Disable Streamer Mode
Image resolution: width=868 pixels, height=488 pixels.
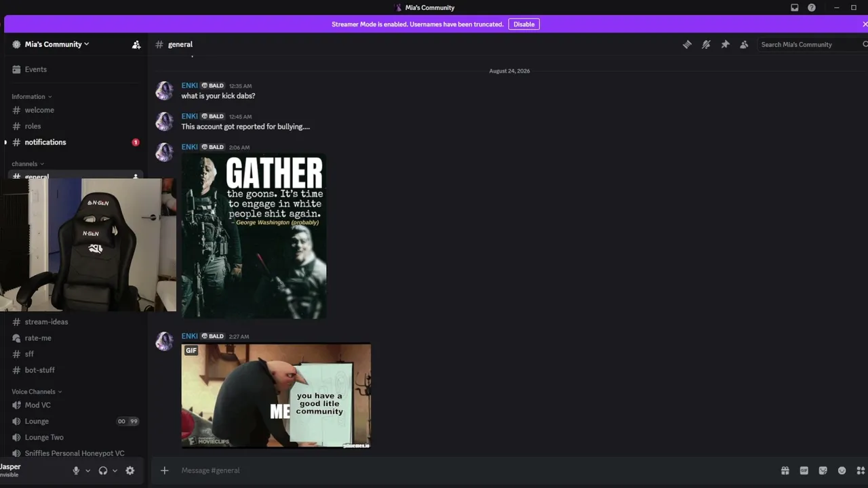point(524,24)
